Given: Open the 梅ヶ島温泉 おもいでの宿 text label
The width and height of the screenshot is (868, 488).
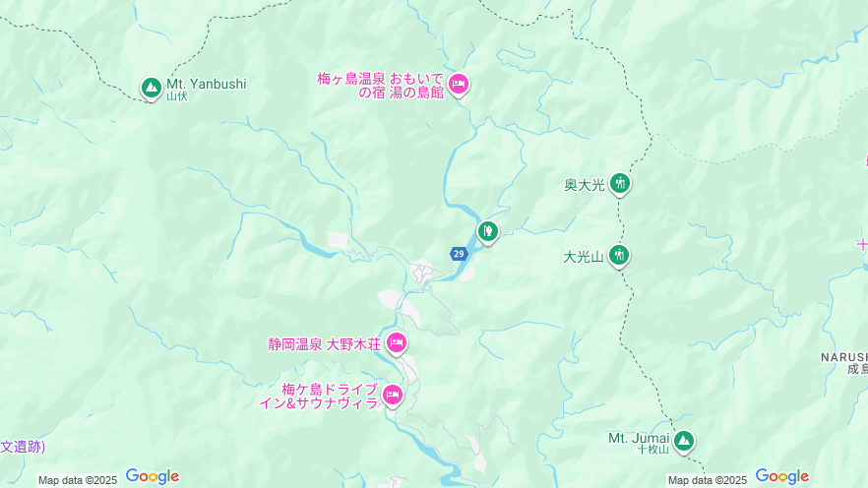Looking at the screenshot, I should tap(381, 86).
